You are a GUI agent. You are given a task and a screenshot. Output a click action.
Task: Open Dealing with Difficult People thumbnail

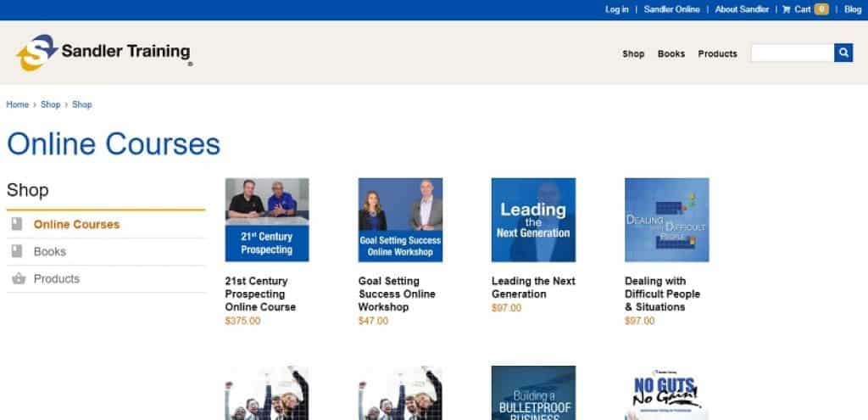click(666, 220)
